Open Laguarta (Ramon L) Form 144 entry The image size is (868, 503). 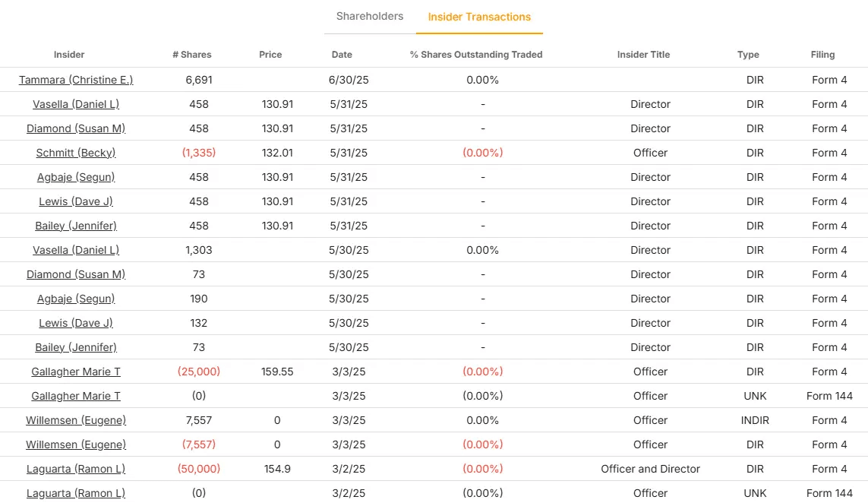click(76, 493)
